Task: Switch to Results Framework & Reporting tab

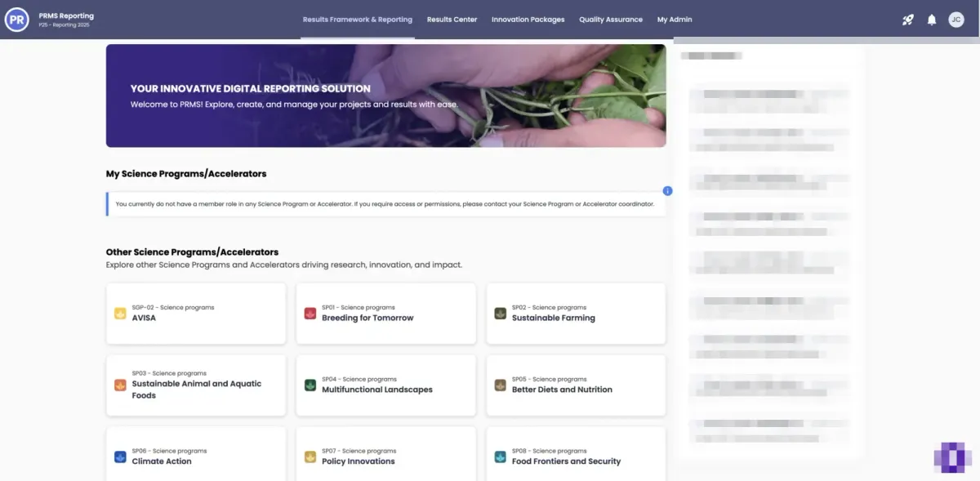Action: click(x=358, y=20)
